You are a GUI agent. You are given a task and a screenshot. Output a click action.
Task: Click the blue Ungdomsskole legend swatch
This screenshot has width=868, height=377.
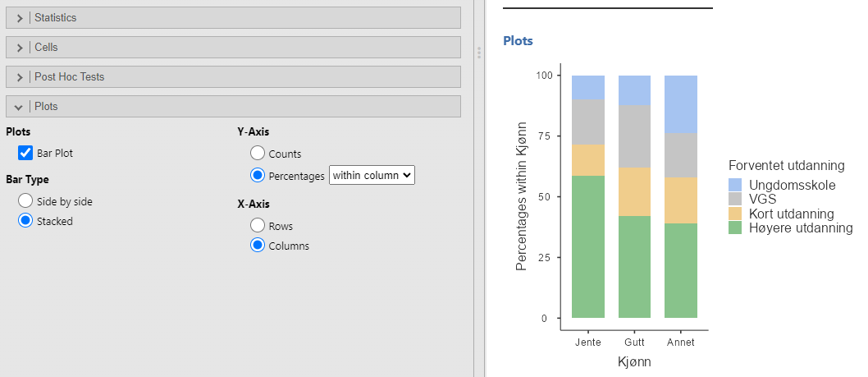click(735, 186)
